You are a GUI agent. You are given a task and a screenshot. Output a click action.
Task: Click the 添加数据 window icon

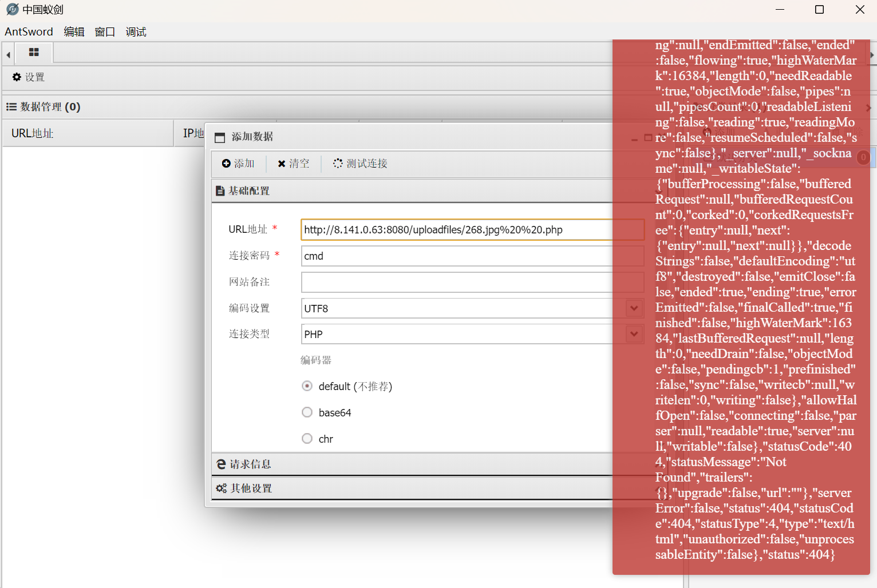[x=220, y=137]
